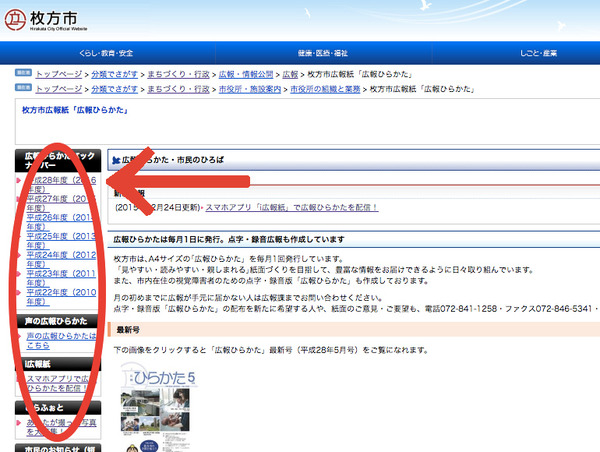Viewport: 600px width, 452px height.
Task: Open the 健康・医療・福祉 navigation tab
Action: pos(323,52)
